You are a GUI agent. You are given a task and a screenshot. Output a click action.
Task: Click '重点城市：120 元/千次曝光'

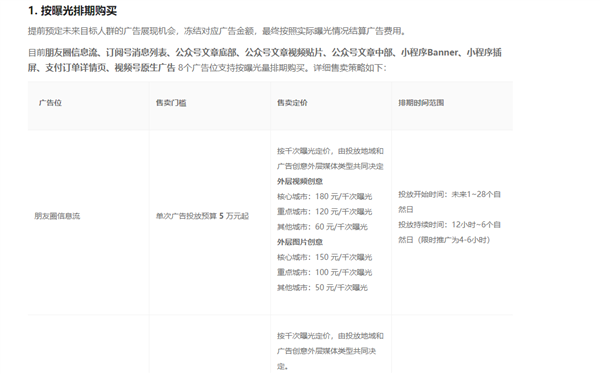[x=324, y=212]
